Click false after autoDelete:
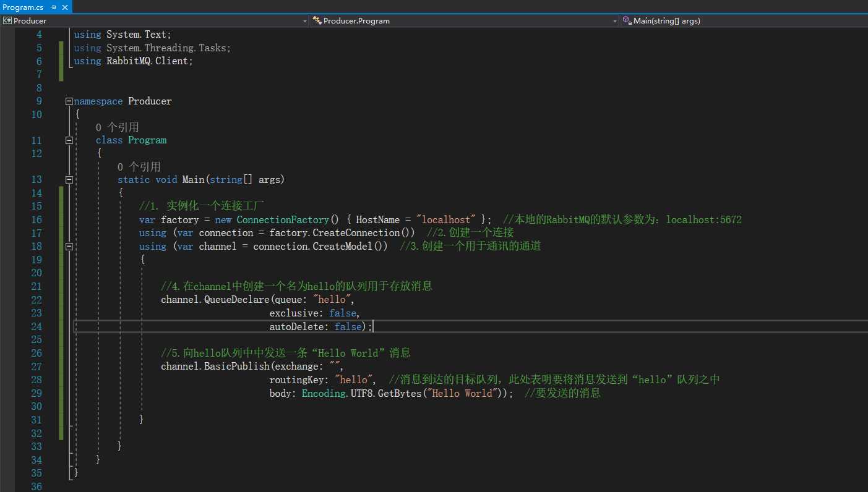 [x=348, y=326]
